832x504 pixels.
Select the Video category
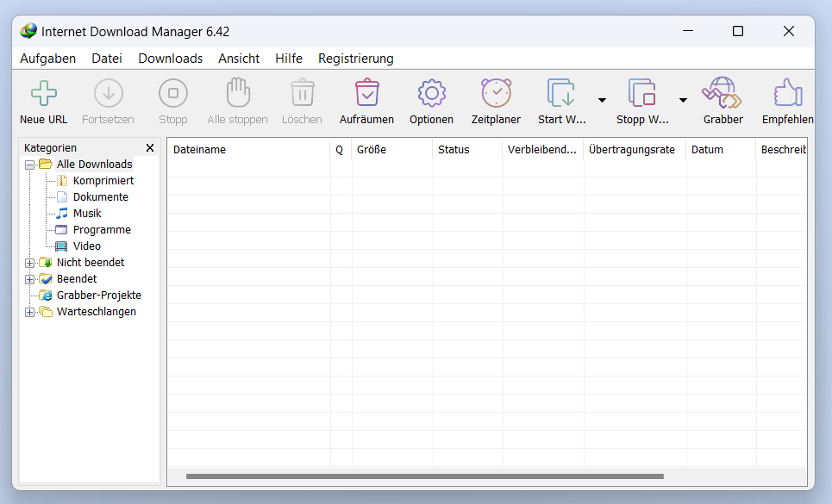[x=87, y=246]
